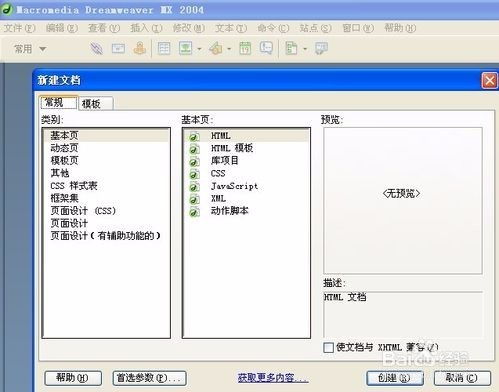Click the 首选参数(P)... button
Viewport: 499px width, 392px height.
coord(149,378)
